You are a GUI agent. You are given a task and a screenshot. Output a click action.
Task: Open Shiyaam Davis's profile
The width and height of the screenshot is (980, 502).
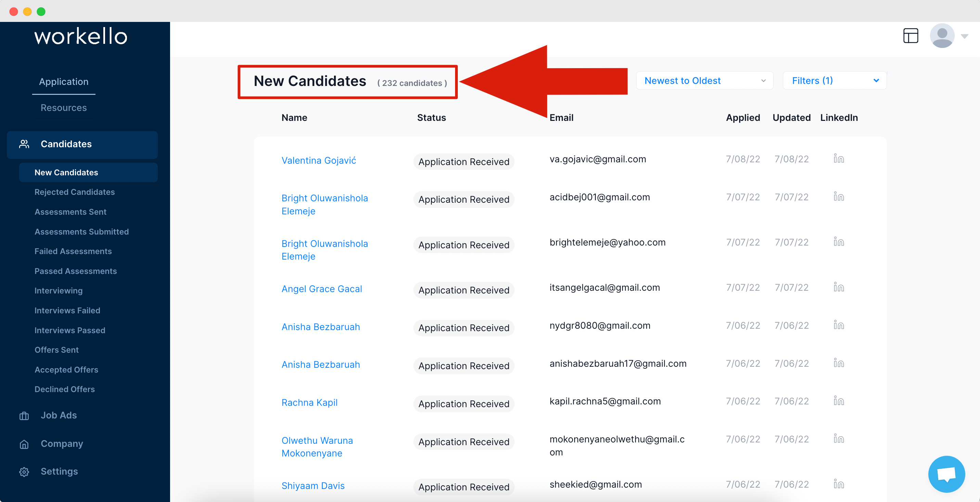tap(313, 486)
